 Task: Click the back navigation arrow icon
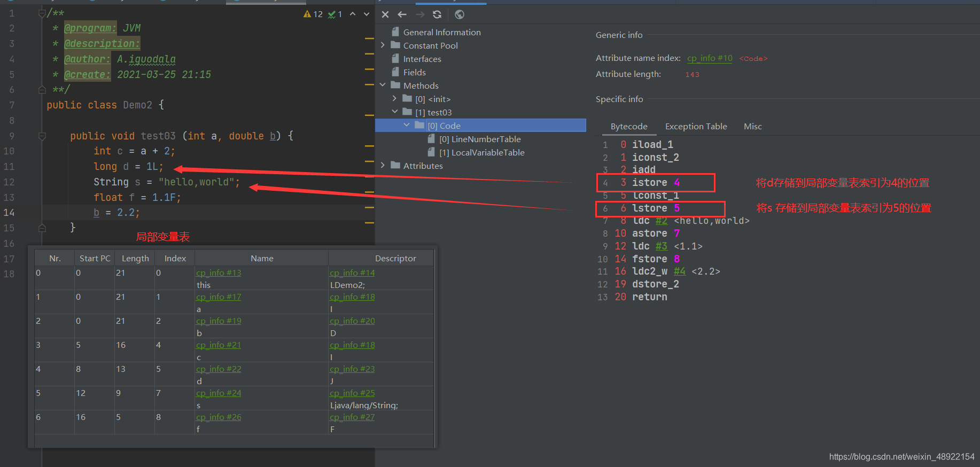click(402, 14)
